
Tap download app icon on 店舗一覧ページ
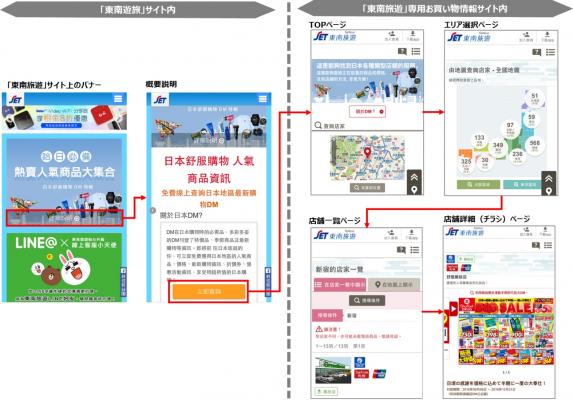click(411, 235)
